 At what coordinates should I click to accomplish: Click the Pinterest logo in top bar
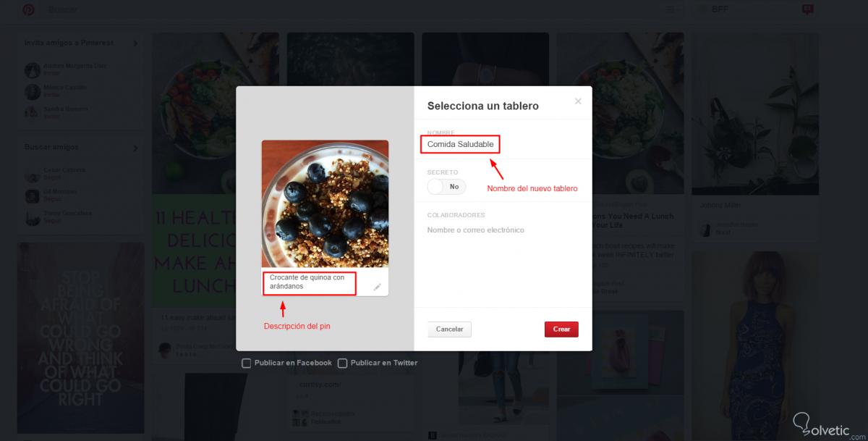coord(27,9)
